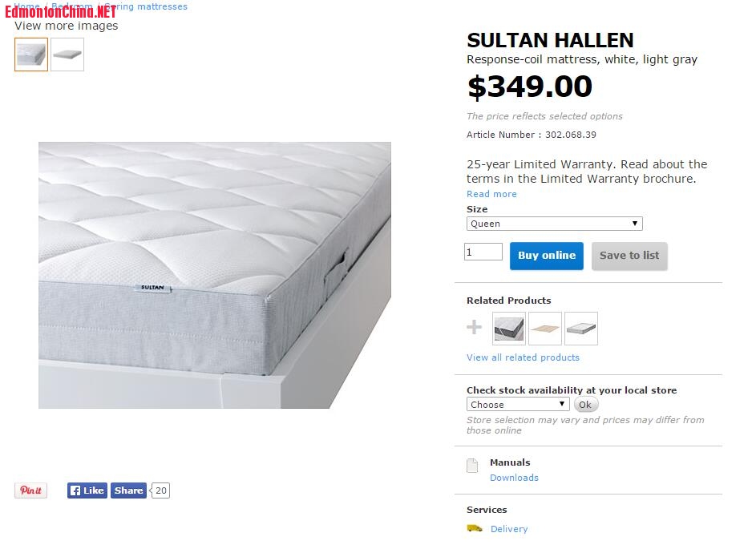Open the mattress protector related product thumbnail
756x549 pixels.
(x=509, y=329)
